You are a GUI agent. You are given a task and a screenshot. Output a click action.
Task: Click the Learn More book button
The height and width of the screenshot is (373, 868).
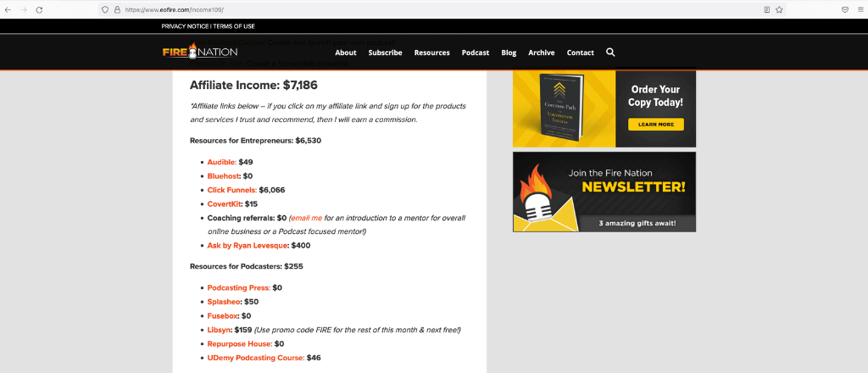click(x=656, y=125)
